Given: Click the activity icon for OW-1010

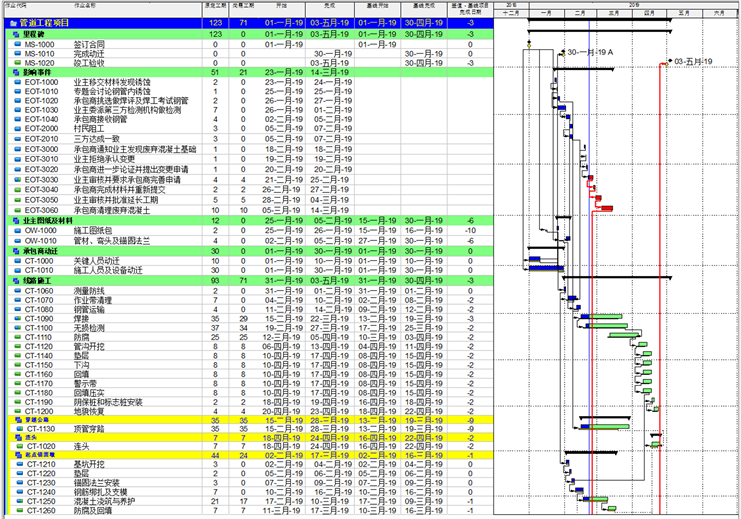Looking at the screenshot, I should 17,240.
